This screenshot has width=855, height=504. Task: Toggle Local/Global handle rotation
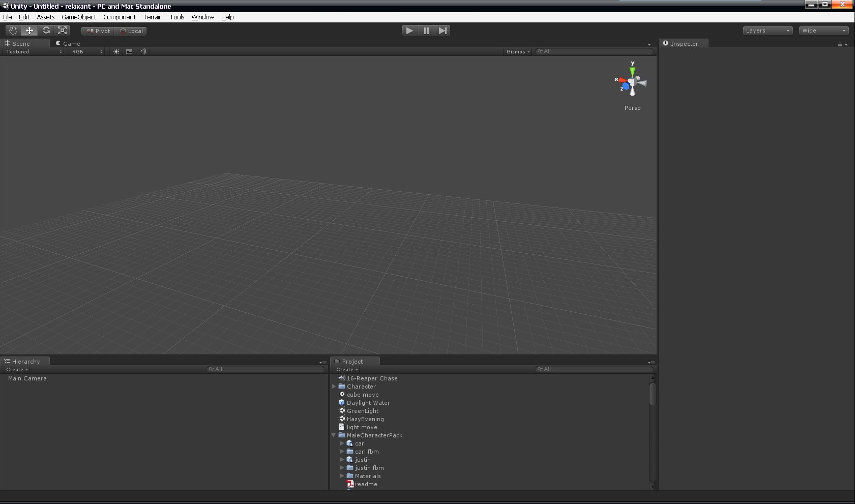131,31
